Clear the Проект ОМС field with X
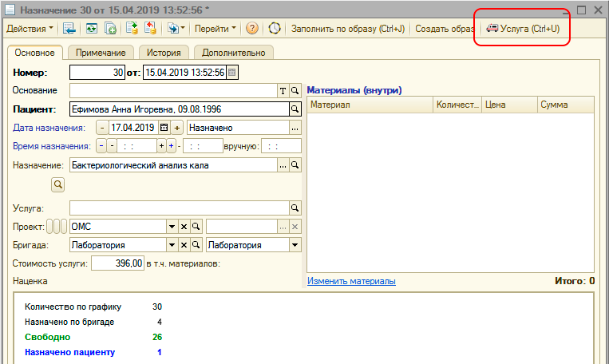The width and height of the screenshot is (609, 364). [x=184, y=226]
